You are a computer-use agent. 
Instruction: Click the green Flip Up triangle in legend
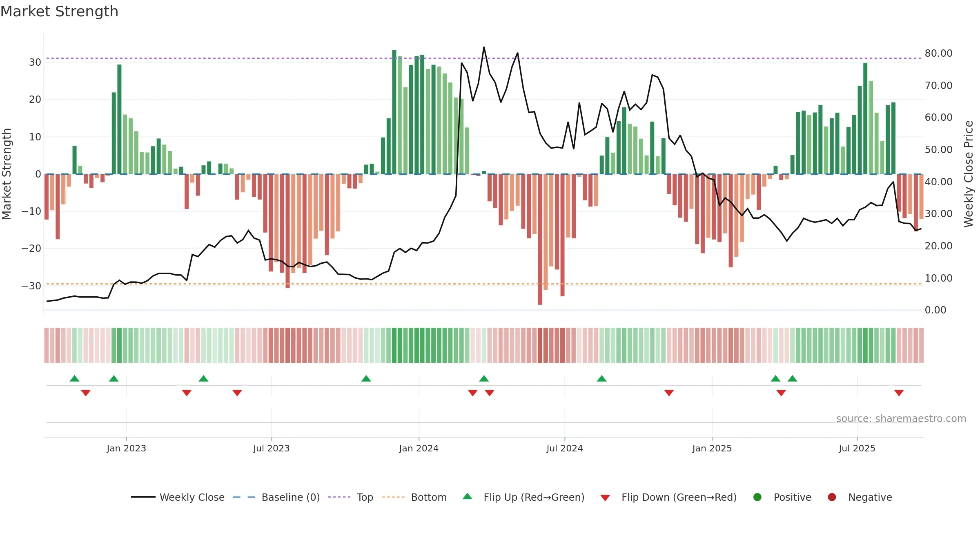[468, 496]
